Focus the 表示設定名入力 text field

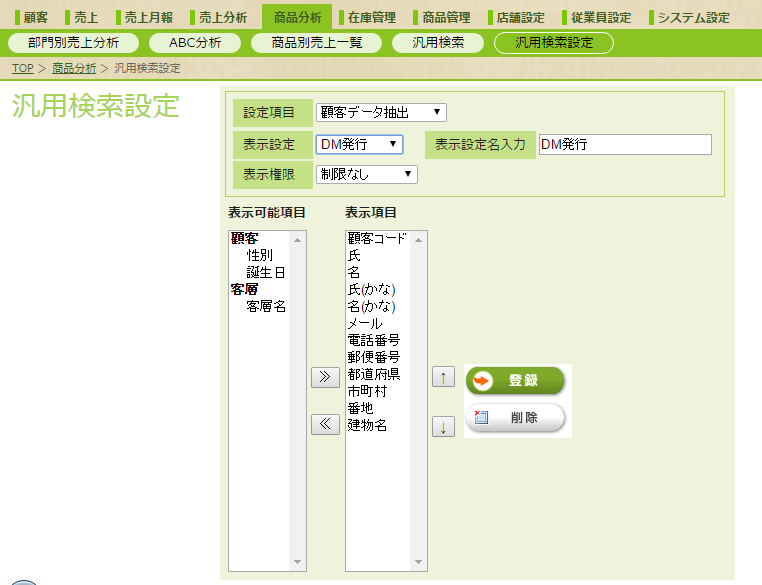click(625, 144)
